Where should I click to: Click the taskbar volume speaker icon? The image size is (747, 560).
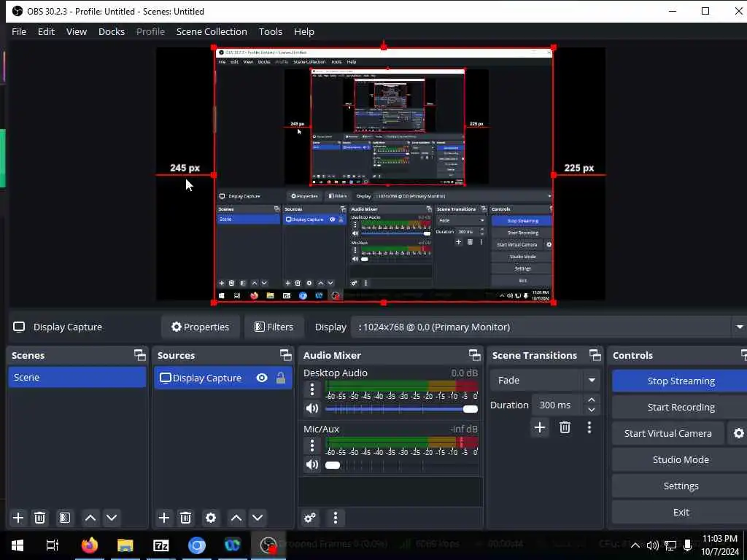pos(653,545)
